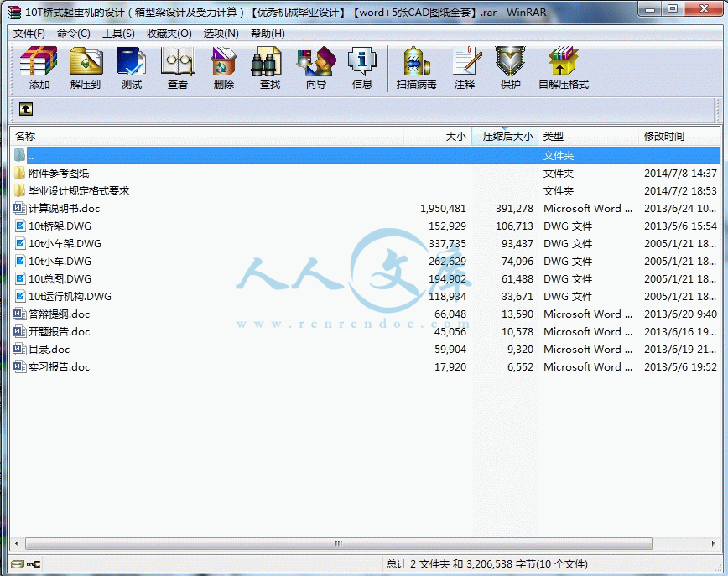The image size is (728, 576).
Task: Select file 10t小车架.DWG
Action: [x=65, y=244]
